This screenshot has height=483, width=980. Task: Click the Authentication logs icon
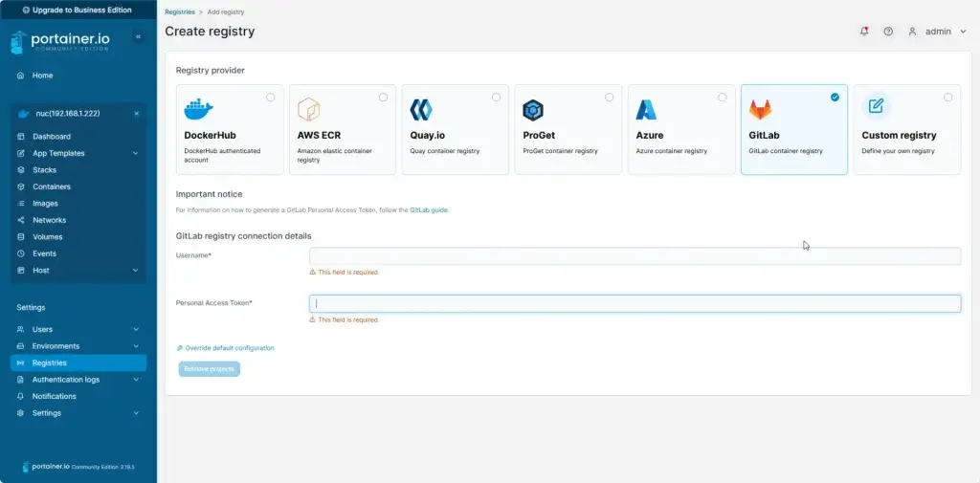pyautogui.click(x=21, y=380)
